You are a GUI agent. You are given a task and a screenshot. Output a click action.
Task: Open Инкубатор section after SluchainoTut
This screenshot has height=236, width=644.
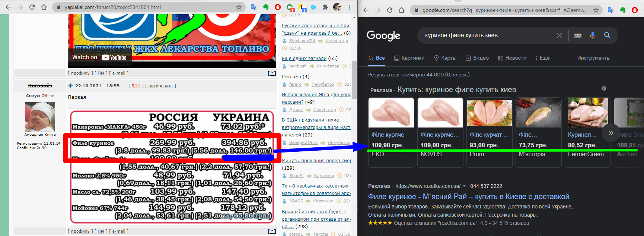(337, 41)
